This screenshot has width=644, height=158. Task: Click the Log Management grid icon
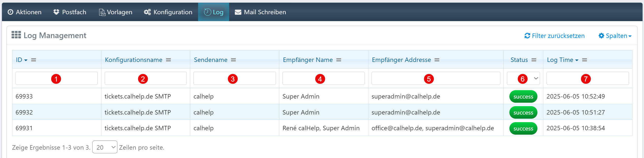point(16,35)
